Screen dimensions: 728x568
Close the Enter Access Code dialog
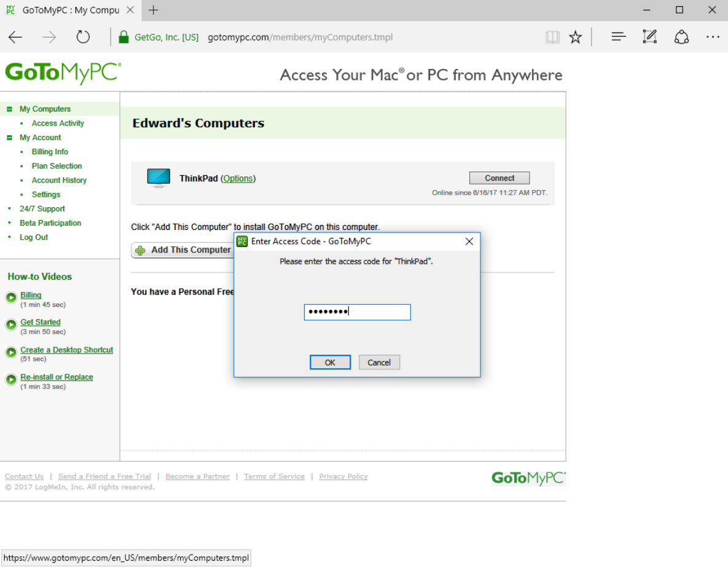point(469,242)
